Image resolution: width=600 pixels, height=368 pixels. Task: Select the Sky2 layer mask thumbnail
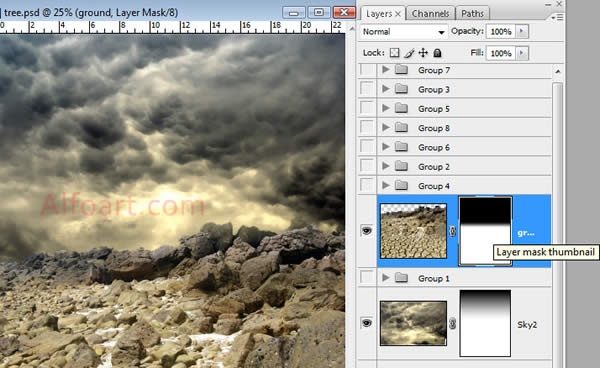point(485,323)
